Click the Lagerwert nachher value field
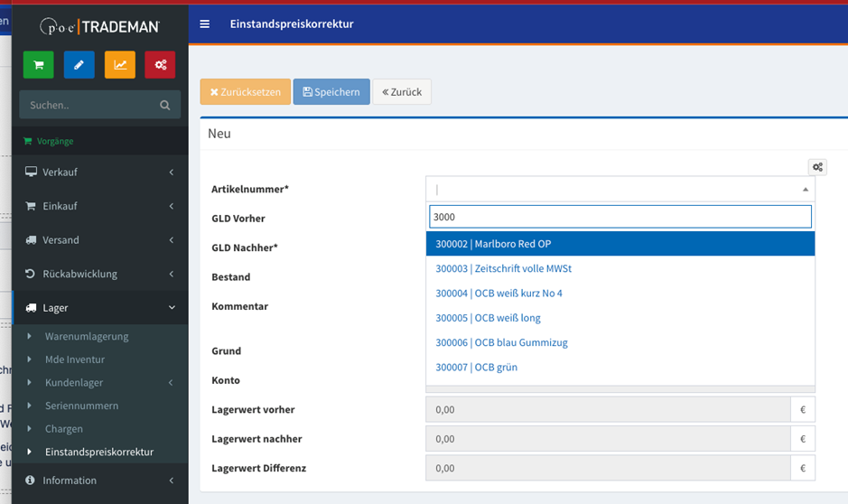 click(x=608, y=439)
